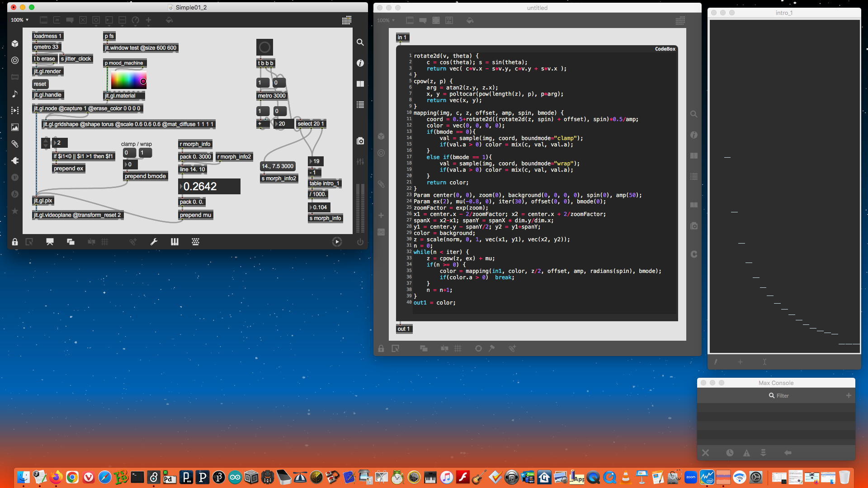This screenshot has width=868, height=488.
Task: Click the images browser icon in left sidebar
Action: [15, 127]
